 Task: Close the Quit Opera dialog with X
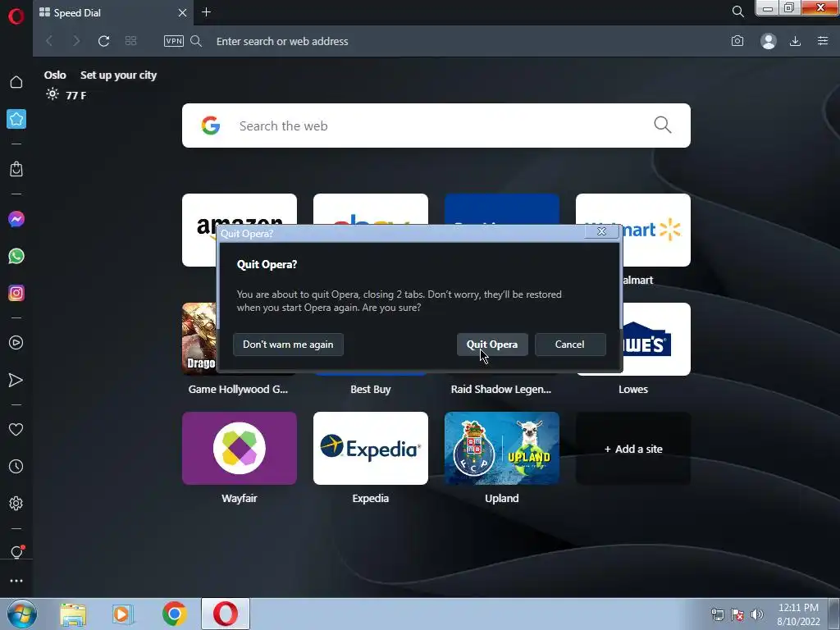click(x=601, y=231)
